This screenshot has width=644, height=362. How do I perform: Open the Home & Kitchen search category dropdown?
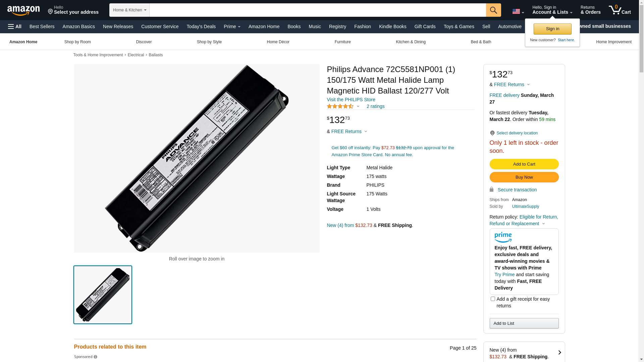pyautogui.click(x=129, y=10)
